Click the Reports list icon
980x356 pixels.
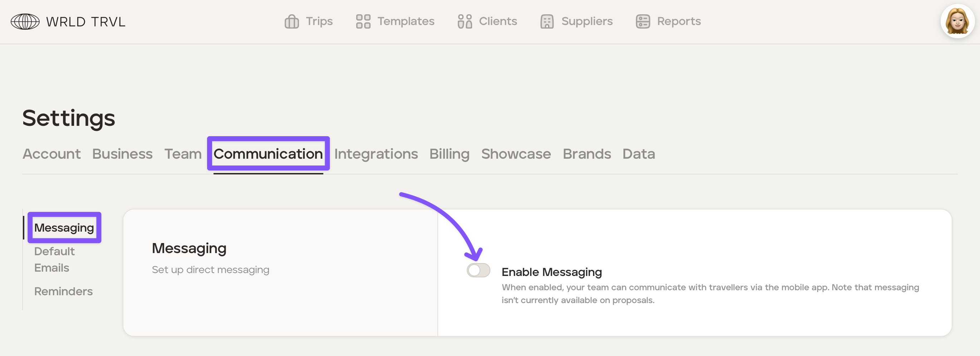coord(643,22)
